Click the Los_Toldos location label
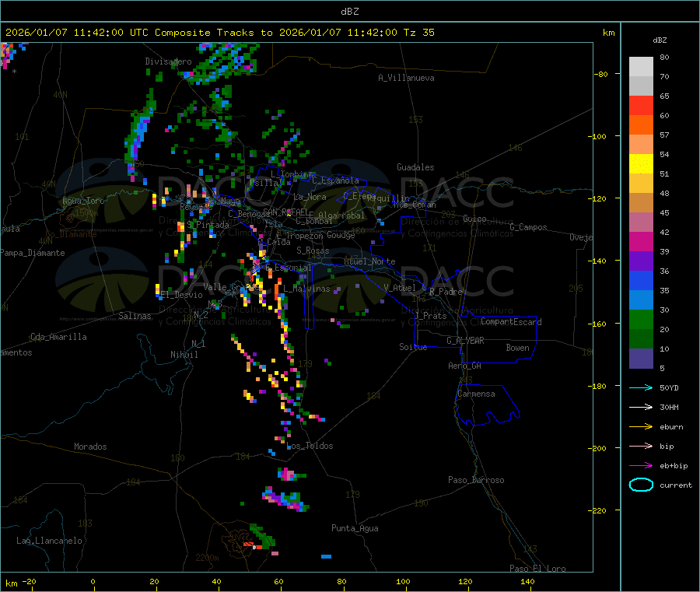Screen dimensions: 700x592 (310, 446)
